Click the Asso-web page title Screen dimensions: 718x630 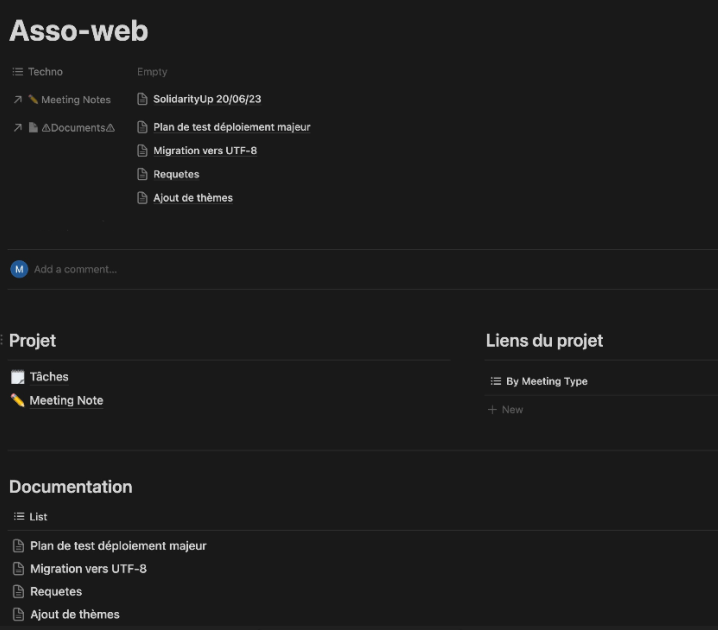[x=79, y=31]
